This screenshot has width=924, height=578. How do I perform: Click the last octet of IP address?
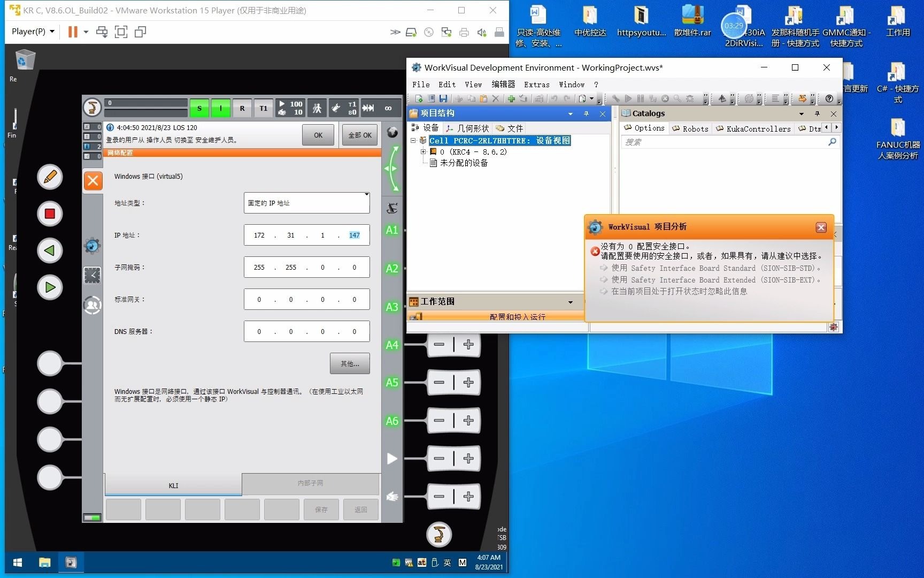pyautogui.click(x=354, y=235)
